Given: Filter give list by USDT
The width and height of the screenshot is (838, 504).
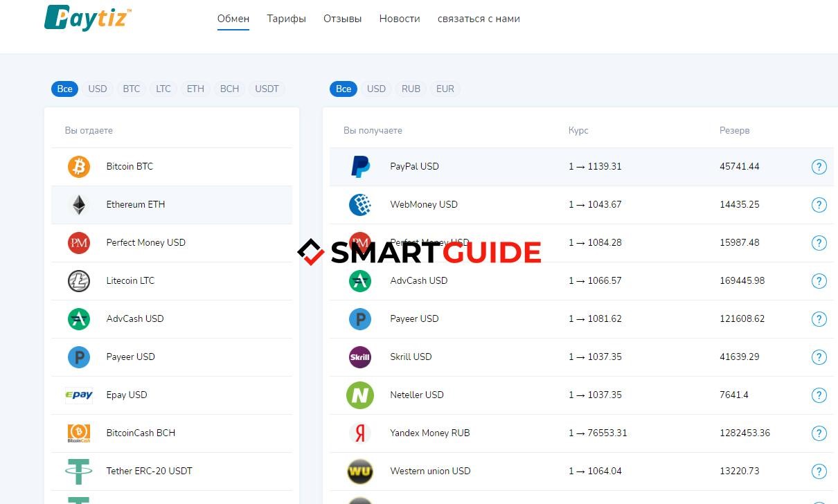Looking at the screenshot, I should pos(267,89).
